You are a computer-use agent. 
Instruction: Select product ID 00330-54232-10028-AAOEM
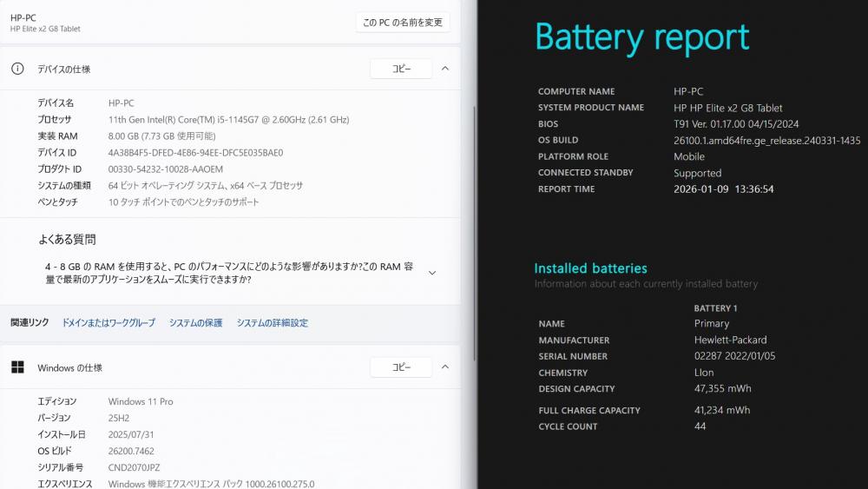click(x=166, y=169)
